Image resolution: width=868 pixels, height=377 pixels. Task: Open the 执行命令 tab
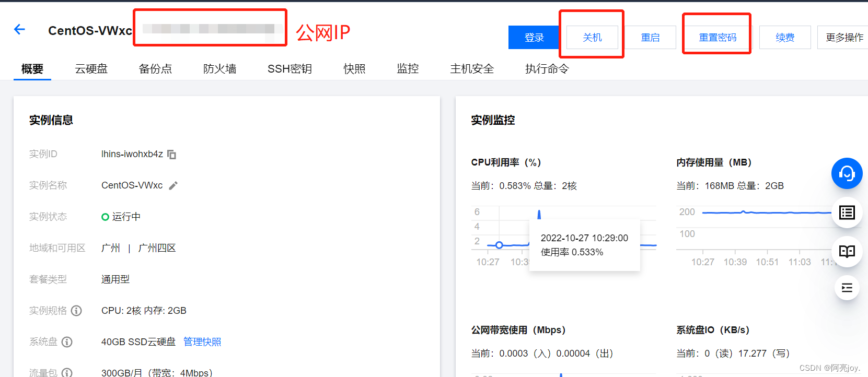(x=547, y=69)
